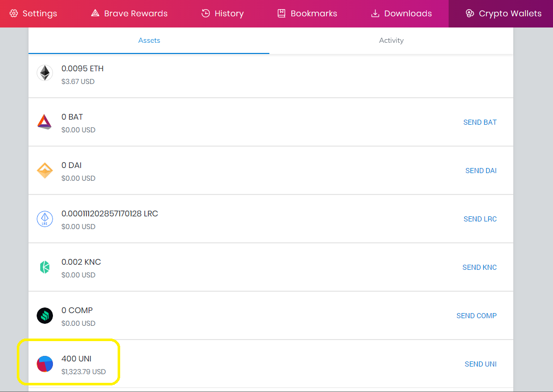Click the 0 DAI balance text
The width and height of the screenshot is (553, 392).
pos(72,165)
